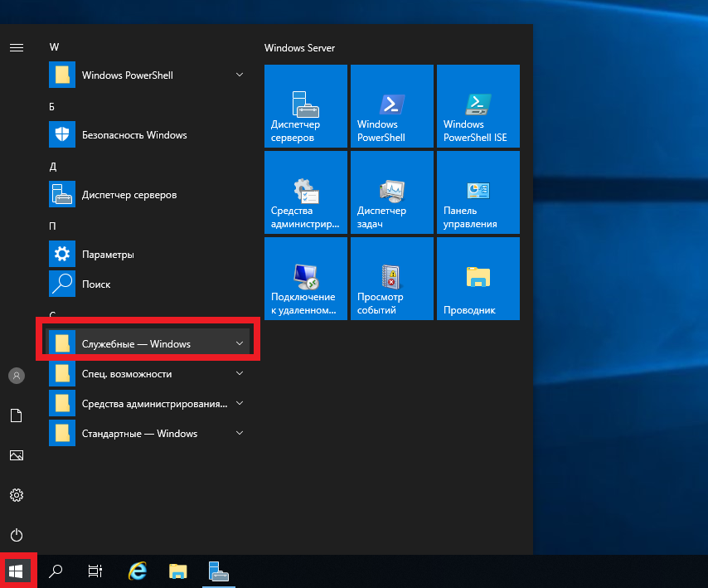This screenshot has width=708, height=588.
Task: Click the hamburger menu at the top of Start
Action: (x=17, y=47)
